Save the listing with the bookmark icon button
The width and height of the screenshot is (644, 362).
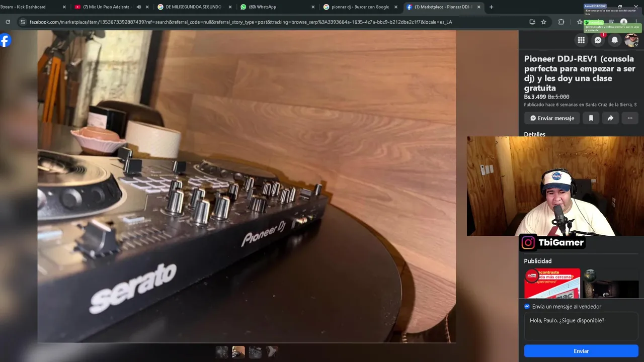point(591,118)
